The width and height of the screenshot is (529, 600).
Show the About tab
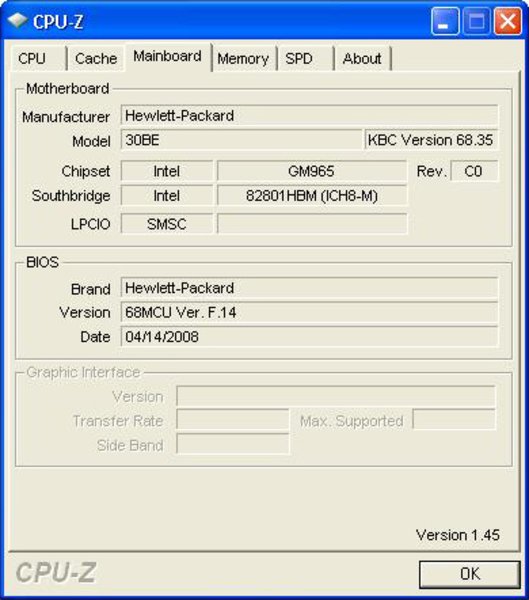(362, 59)
